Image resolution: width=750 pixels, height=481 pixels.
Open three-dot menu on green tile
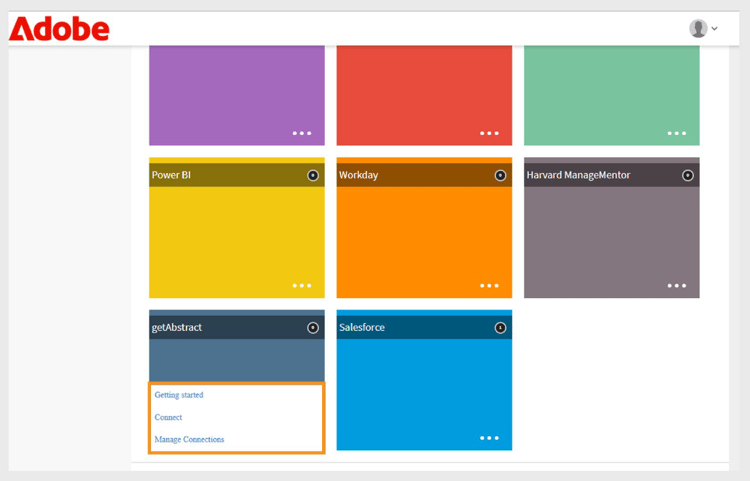pyautogui.click(x=677, y=133)
